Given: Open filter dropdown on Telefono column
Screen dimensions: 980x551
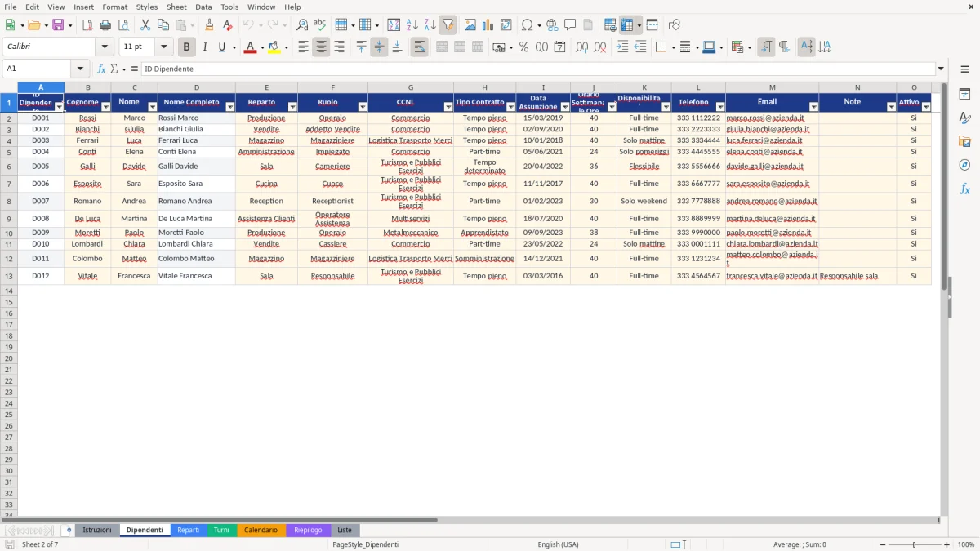Looking at the screenshot, I should (x=719, y=107).
